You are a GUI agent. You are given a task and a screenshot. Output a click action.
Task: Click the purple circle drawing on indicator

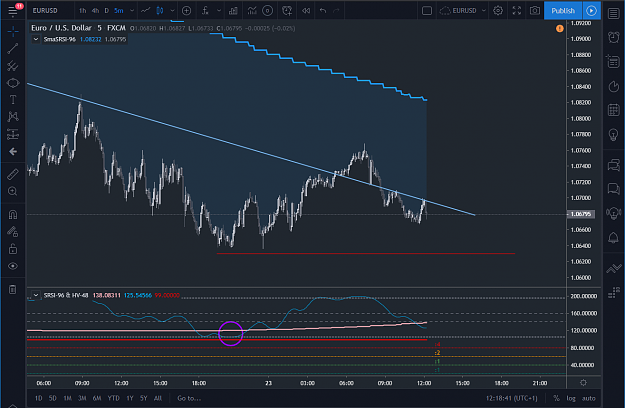230,333
